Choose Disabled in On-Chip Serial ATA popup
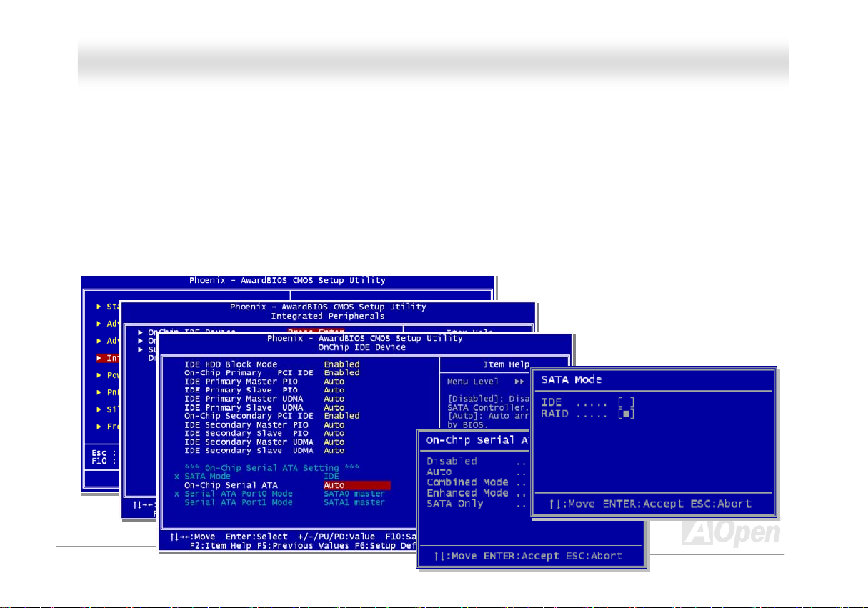Image resolution: width=868 pixels, height=608 pixels. point(452,462)
